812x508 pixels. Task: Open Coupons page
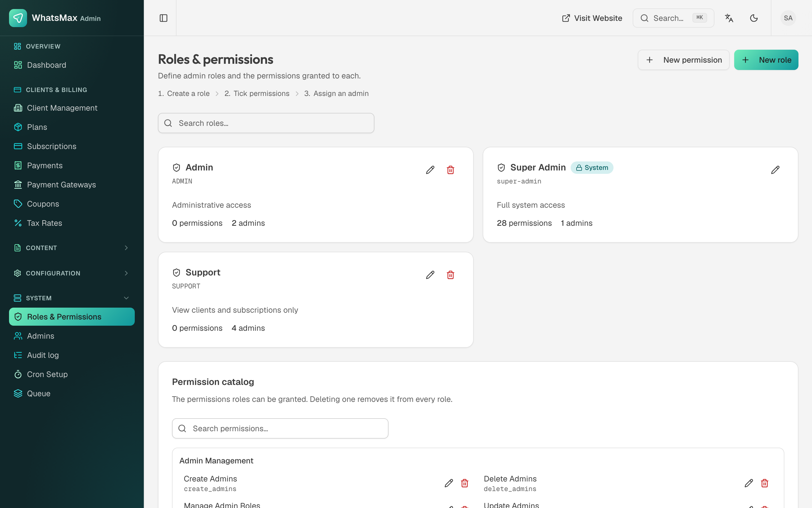coord(72,203)
